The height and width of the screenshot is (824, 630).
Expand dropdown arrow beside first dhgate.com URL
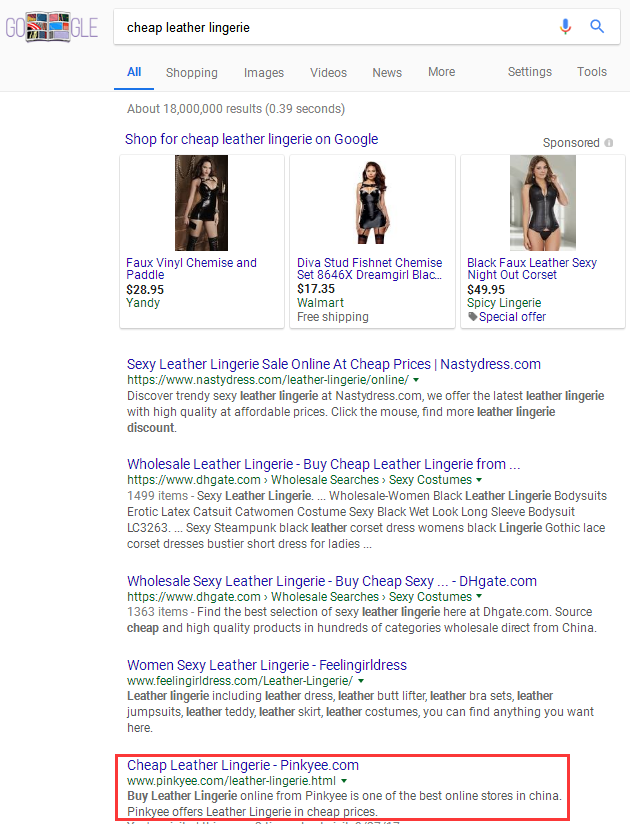(x=479, y=480)
